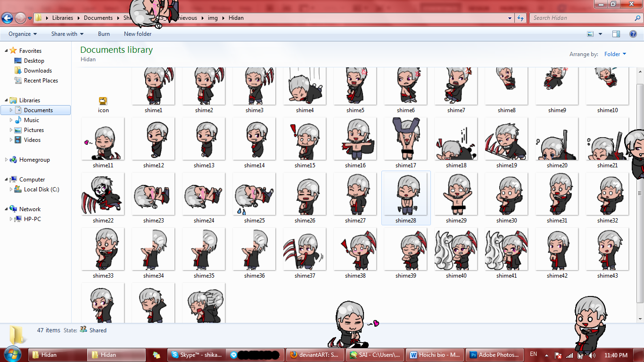
Task: Collapse the Computer section arrow
Action: [x=6, y=179]
